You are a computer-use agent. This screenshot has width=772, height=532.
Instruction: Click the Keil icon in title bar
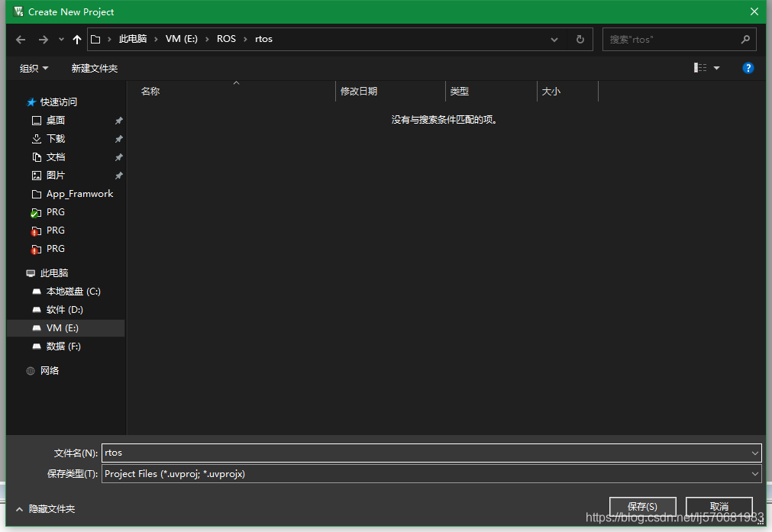tap(19, 11)
